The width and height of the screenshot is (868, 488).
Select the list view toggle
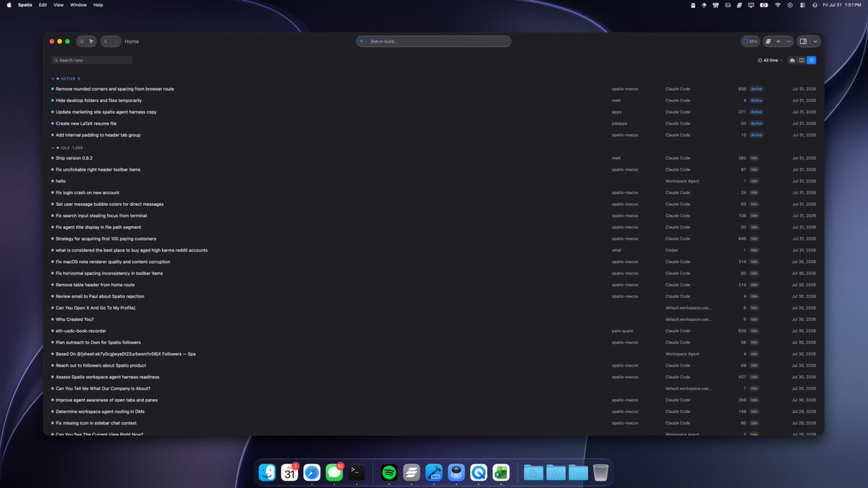pos(811,60)
